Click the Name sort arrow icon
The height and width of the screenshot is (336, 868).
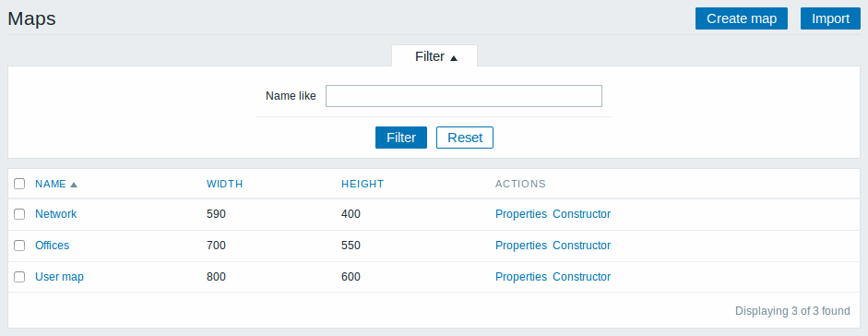(74, 185)
